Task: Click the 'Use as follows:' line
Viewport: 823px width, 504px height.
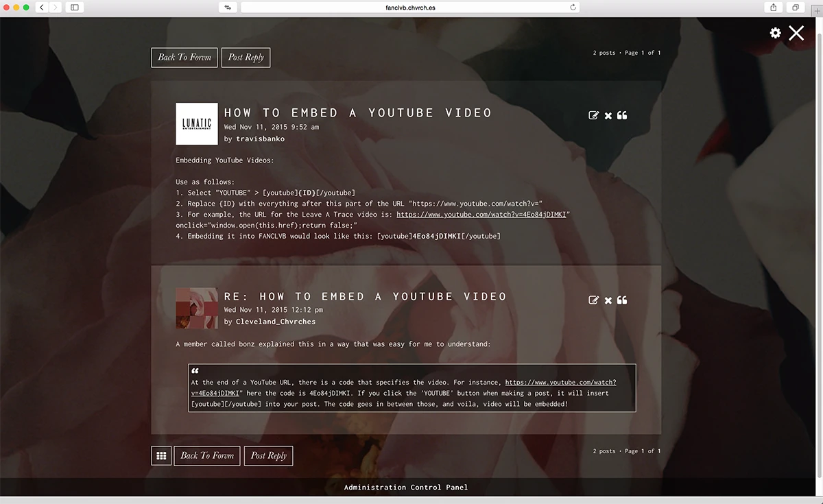Action: 205,182
